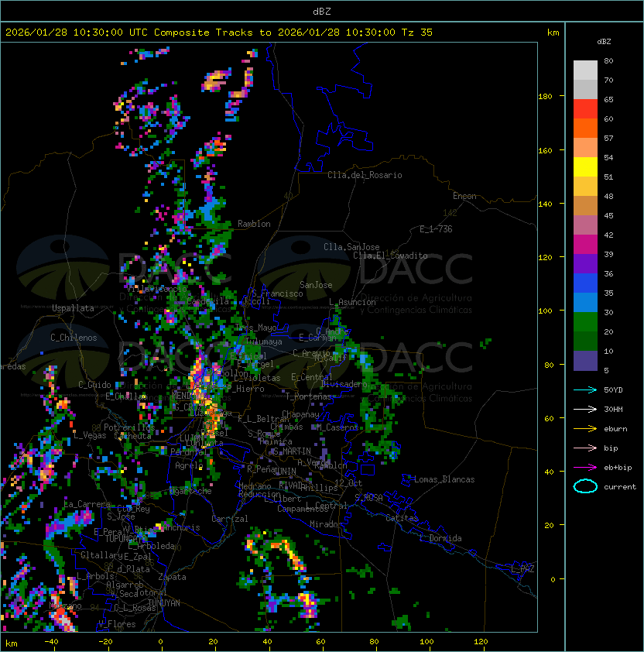Click the 'dBZ' heading above the color scale

(x=604, y=42)
